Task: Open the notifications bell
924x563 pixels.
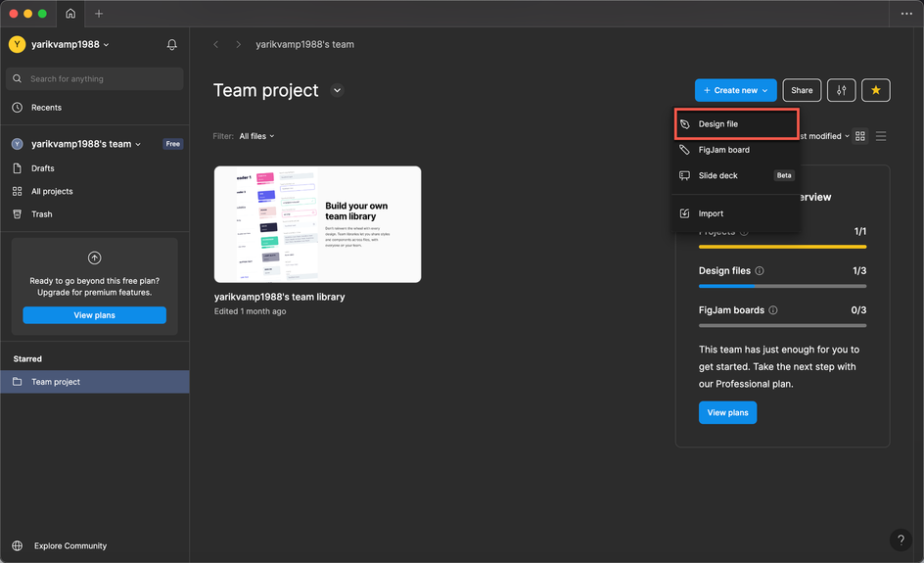Action: 171,45
